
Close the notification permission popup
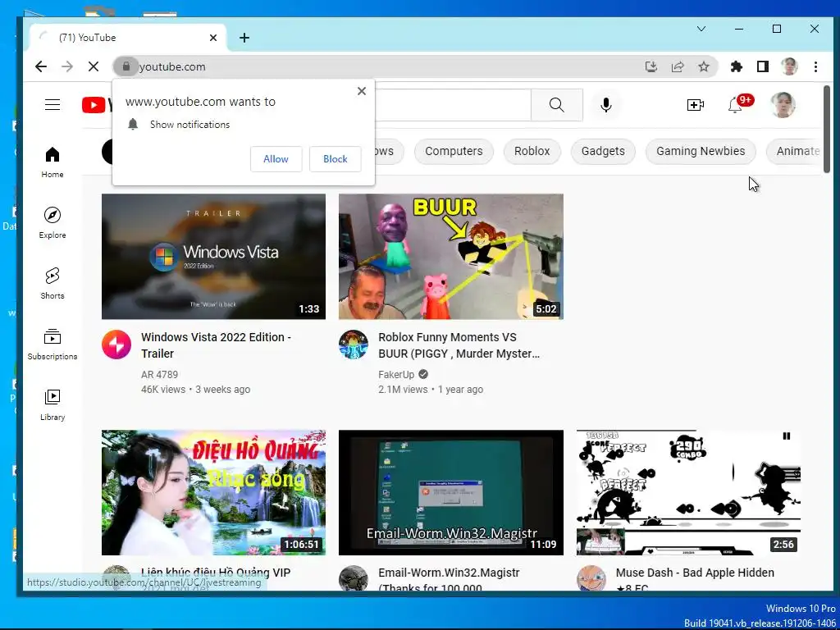(362, 91)
